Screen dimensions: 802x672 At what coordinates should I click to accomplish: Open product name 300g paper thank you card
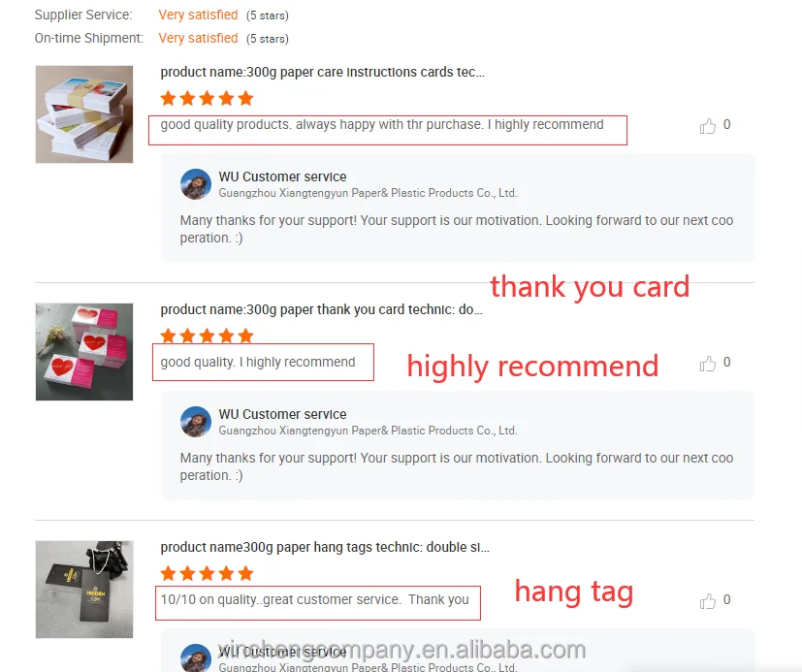pos(321,310)
